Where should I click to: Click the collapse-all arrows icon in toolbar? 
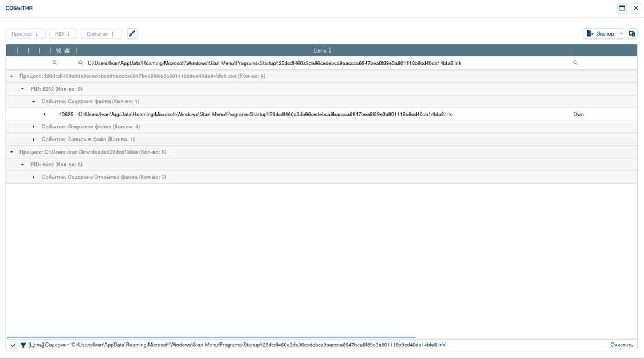(x=132, y=34)
